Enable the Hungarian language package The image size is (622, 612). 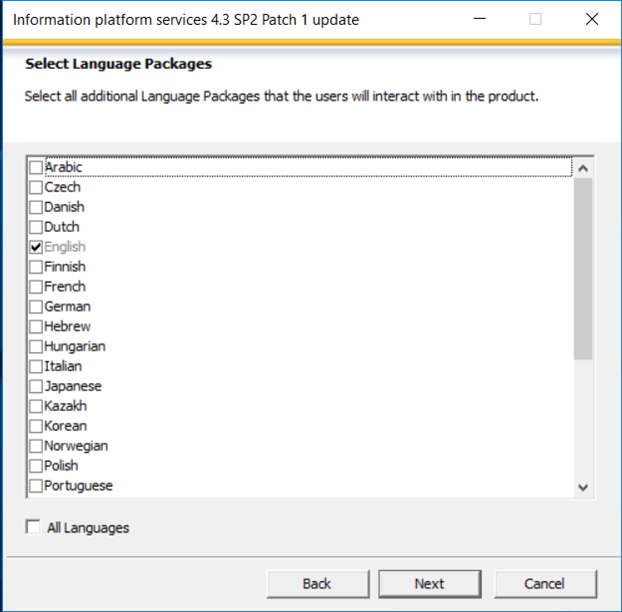point(36,346)
